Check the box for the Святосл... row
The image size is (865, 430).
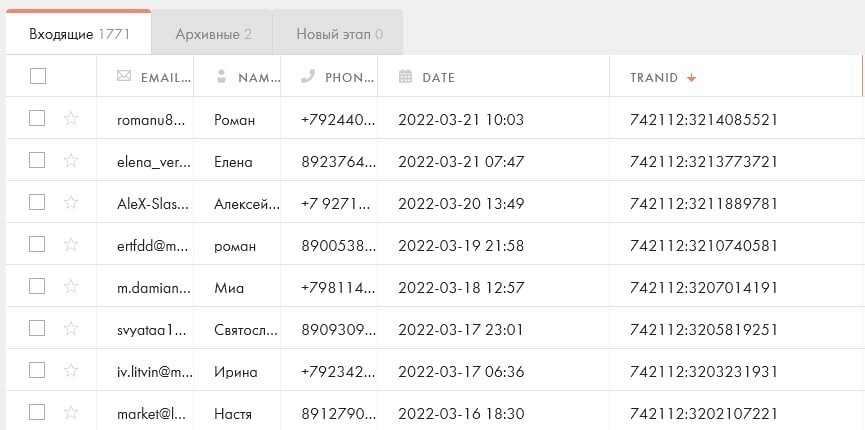pos(37,328)
